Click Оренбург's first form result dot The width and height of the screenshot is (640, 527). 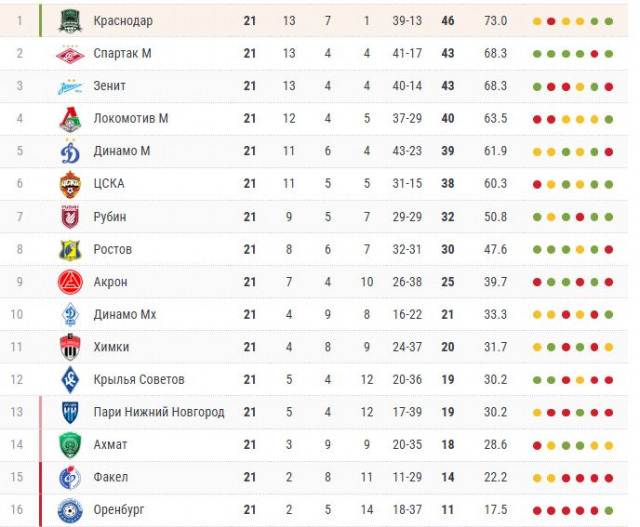pos(538,510)
